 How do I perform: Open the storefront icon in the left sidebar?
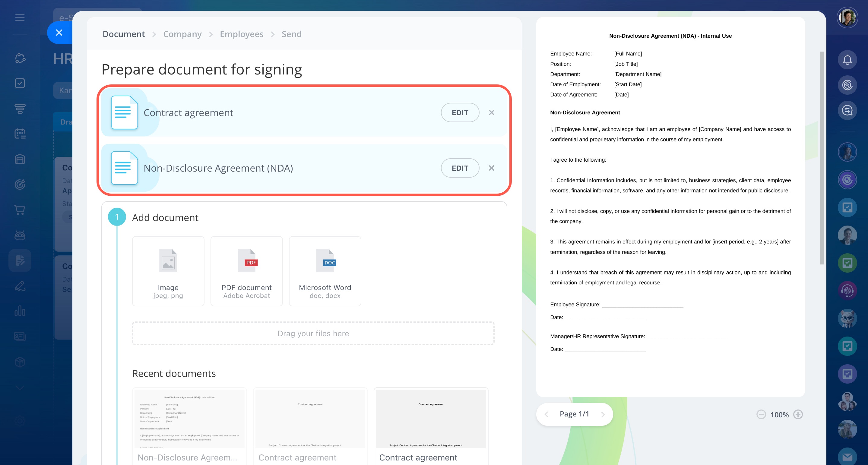point(20,159)
